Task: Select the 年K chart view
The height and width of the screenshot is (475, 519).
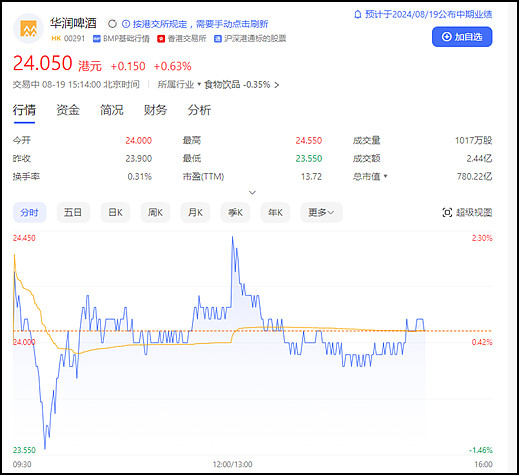Action: coord(275,212)
